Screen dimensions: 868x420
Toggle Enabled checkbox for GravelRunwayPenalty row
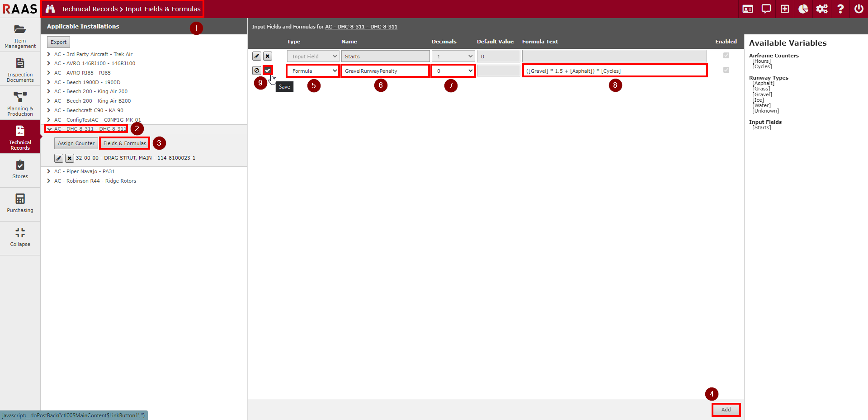pyautogui.click(x=726, y=70)
